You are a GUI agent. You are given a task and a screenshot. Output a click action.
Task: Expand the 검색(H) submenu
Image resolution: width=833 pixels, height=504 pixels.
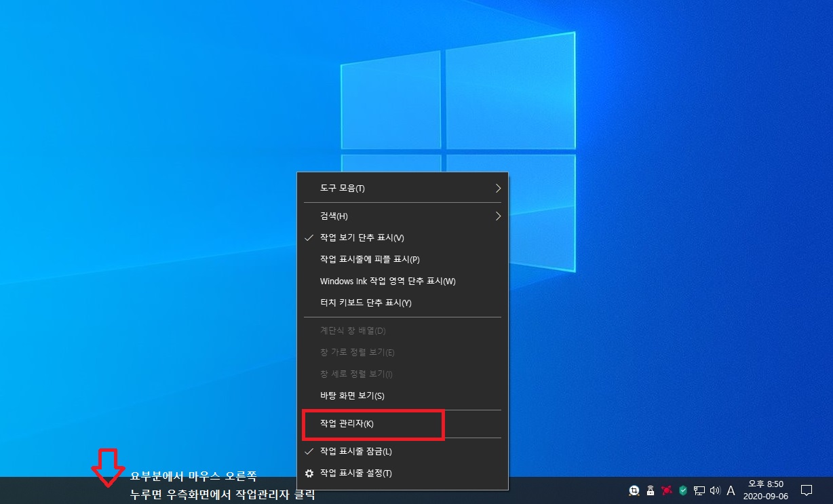pyautogui.click(x=403, y=216)
